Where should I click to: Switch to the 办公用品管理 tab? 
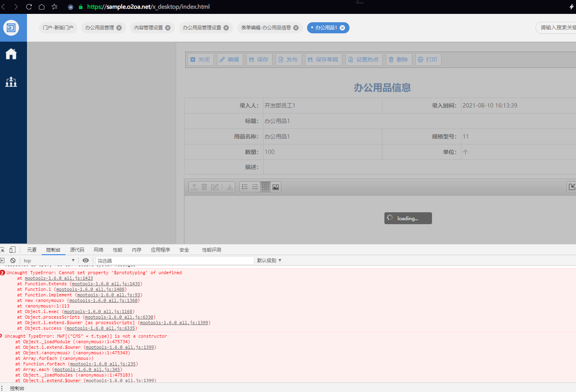(100, 28)
